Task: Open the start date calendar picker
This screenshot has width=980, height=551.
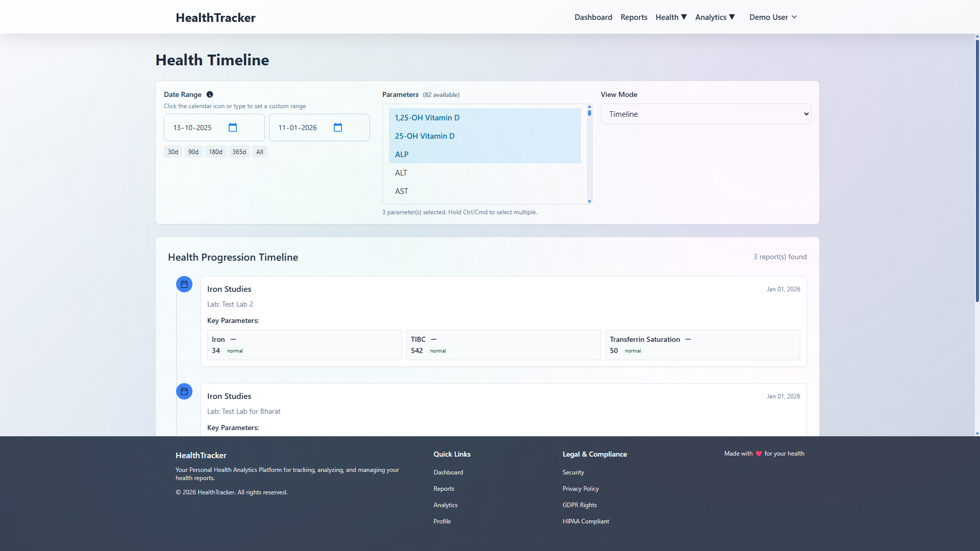Action: click(x=232, y=128)
